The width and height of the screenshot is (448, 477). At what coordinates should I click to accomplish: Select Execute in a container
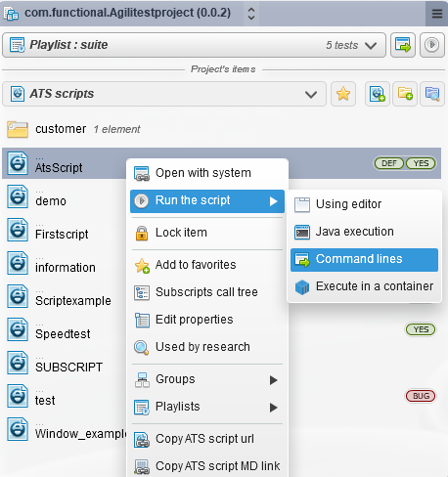coord(364,286)
